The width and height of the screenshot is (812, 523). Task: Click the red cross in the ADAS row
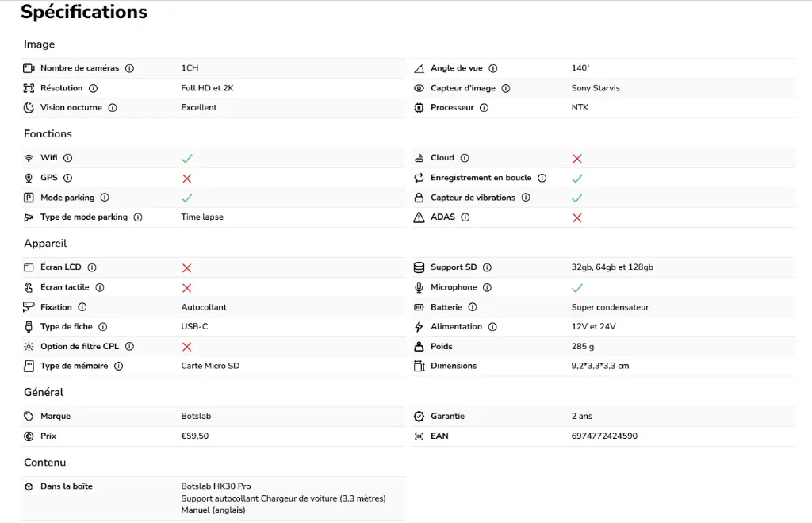tap(577, 217)
